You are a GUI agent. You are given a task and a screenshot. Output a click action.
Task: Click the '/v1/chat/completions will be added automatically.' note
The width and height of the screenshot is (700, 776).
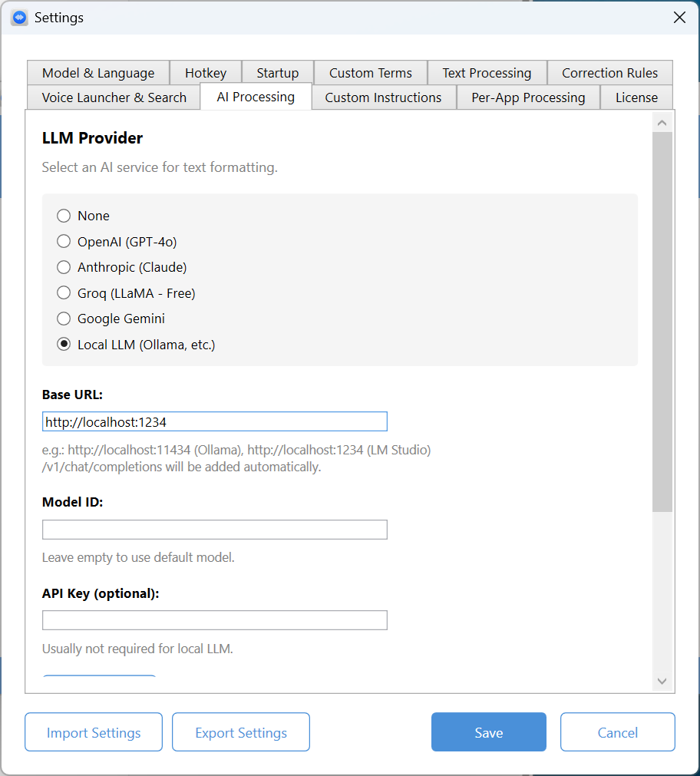point(182,467)
